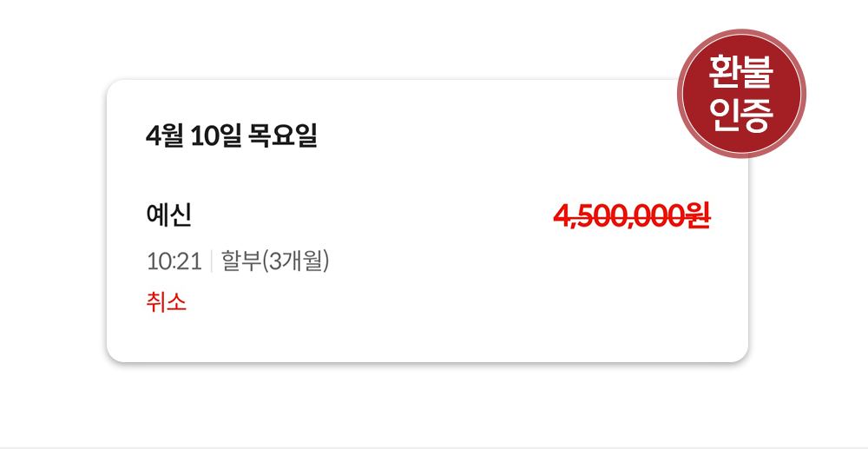Click the word 인증 inside the badge

(x=740, y=116)
